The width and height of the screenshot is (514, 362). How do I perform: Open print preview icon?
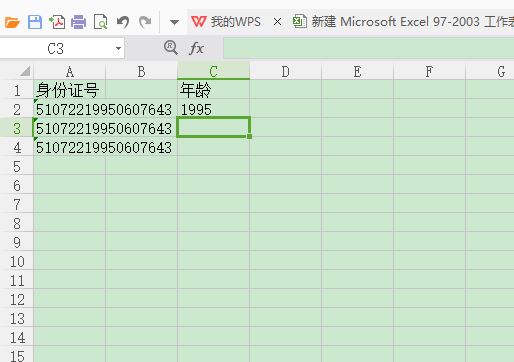pyautogui.click(x=100, y=22)
